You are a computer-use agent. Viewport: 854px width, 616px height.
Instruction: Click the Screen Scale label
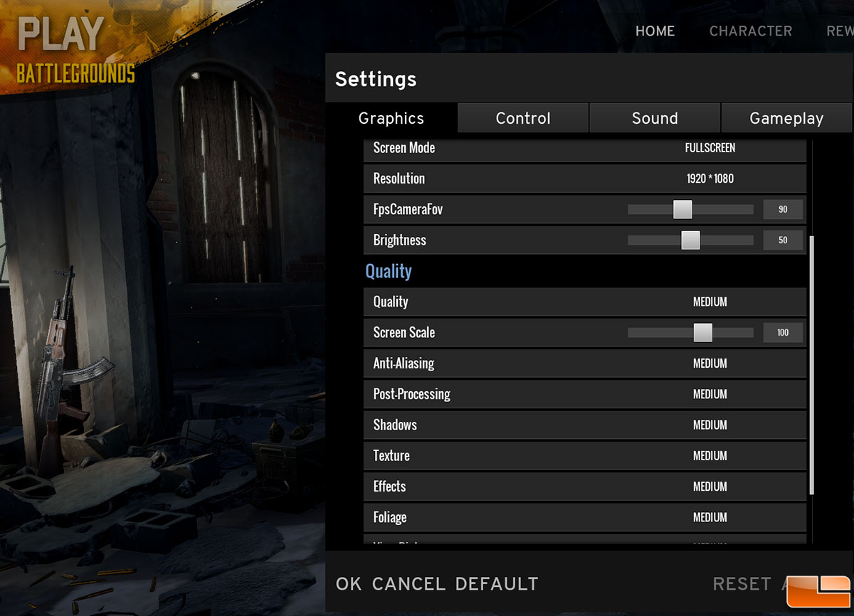(404, 332)
